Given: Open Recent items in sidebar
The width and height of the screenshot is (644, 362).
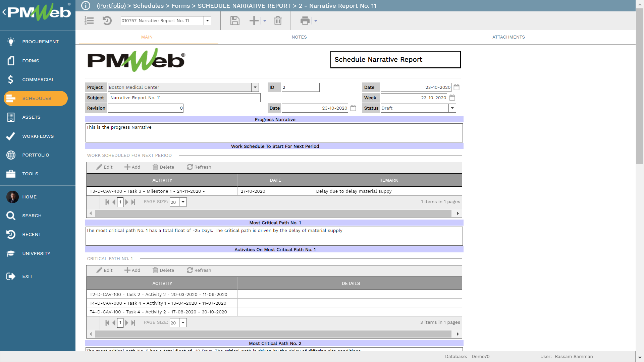Looking at the screenshot, I should (38, 234).
